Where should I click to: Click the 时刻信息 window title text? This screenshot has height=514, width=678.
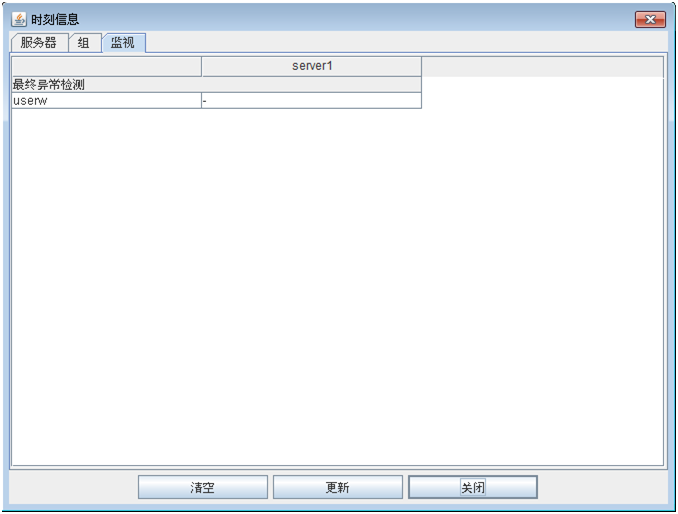pyautogui.click(x=55, y=19)
